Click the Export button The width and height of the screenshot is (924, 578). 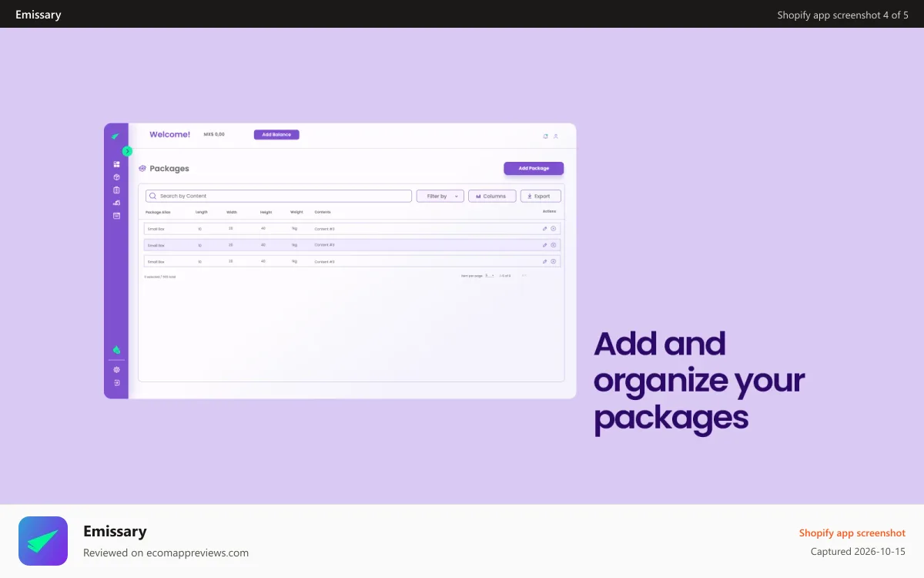point(541,196)
